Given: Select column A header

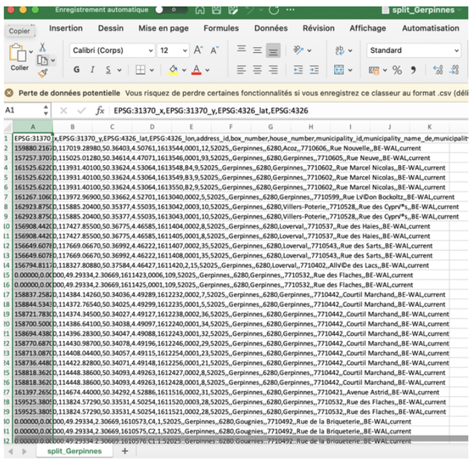Looking at the screenshot, I should point(33,127).
